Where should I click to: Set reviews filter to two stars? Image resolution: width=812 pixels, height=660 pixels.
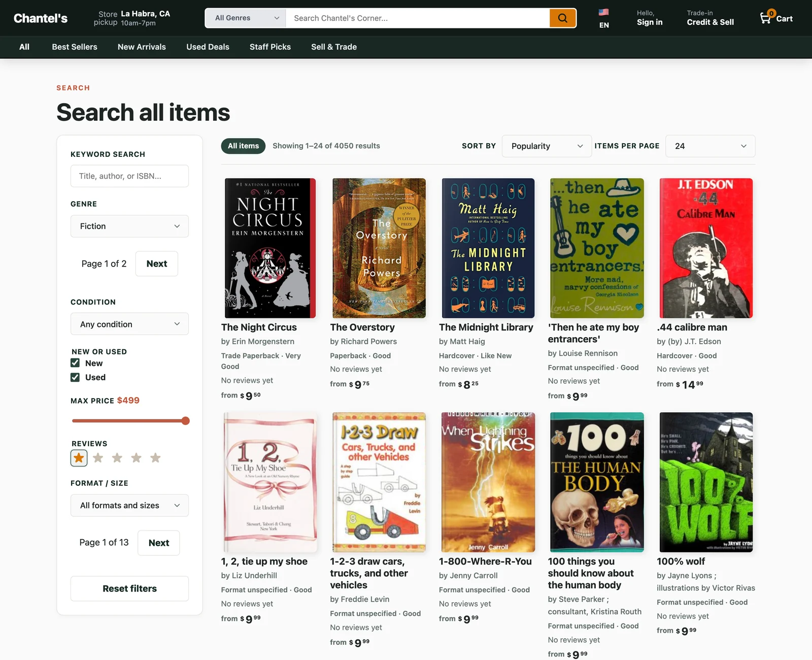point(98,458)
